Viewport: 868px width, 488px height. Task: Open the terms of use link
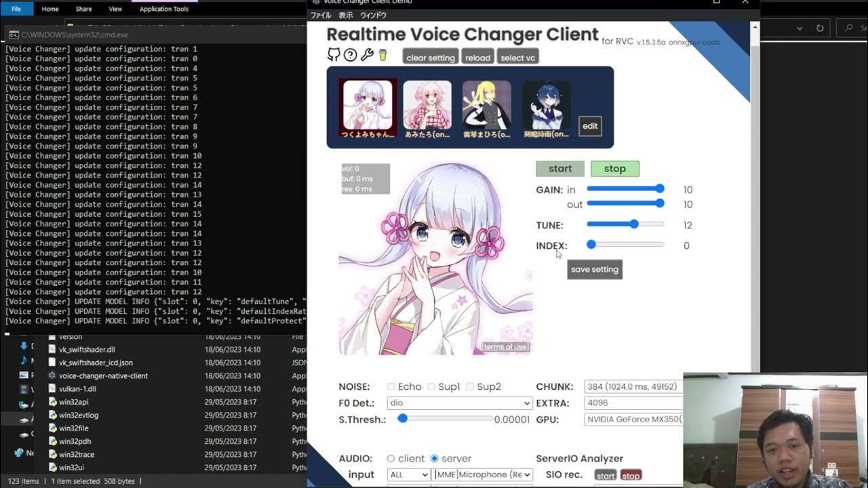[505, 347]
